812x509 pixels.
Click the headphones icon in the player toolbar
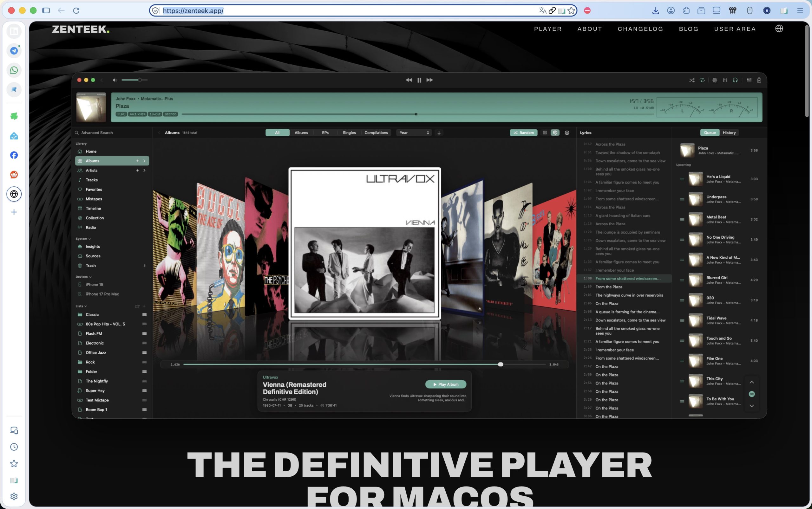[735, 80]
